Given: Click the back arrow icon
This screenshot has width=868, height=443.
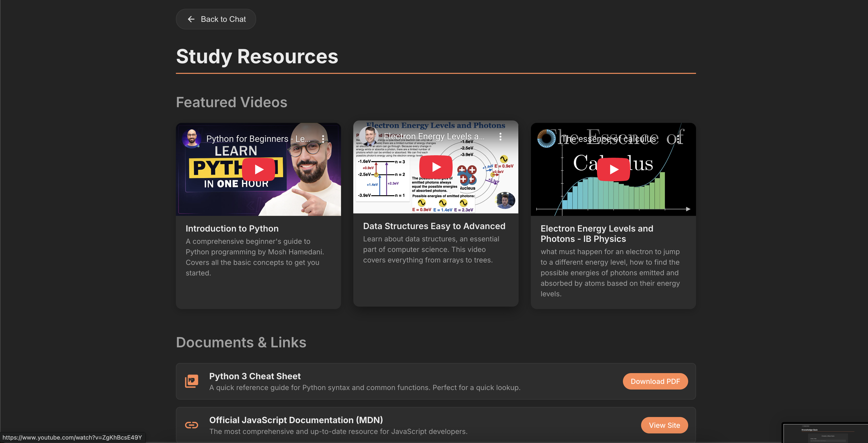Looking at the screenshot, I should [191, 19].
